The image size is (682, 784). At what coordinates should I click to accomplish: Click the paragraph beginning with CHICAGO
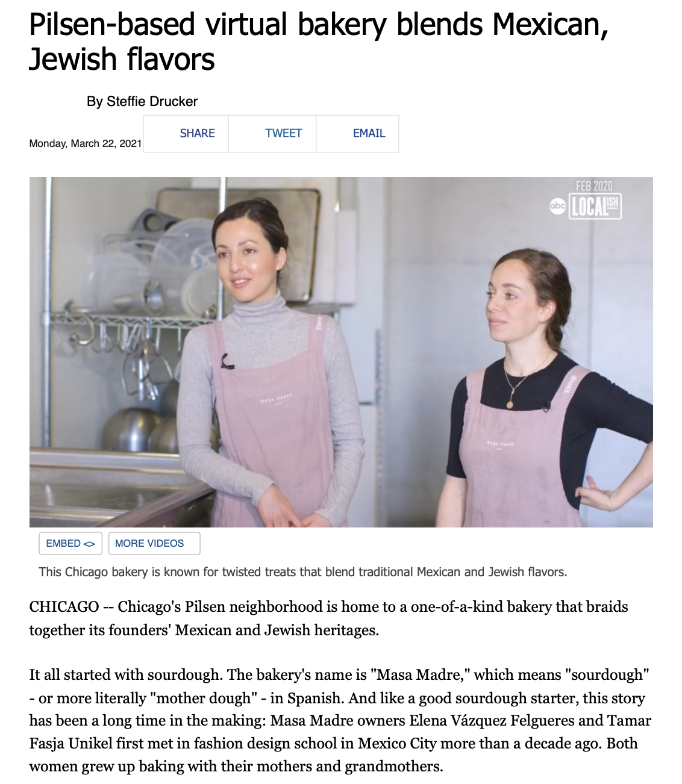[328, 618]
